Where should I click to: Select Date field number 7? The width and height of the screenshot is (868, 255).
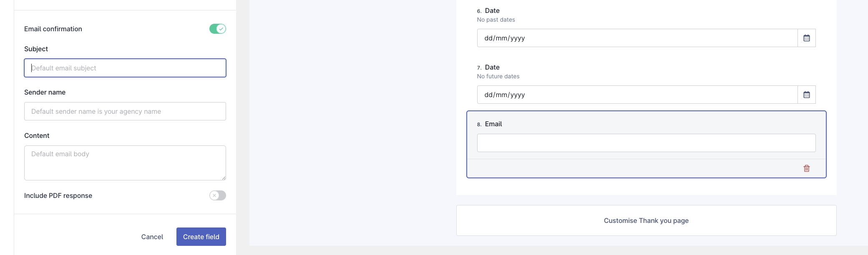[492, 67]
